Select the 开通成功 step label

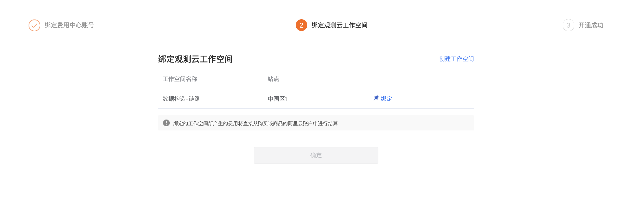[x=591, y=25]
